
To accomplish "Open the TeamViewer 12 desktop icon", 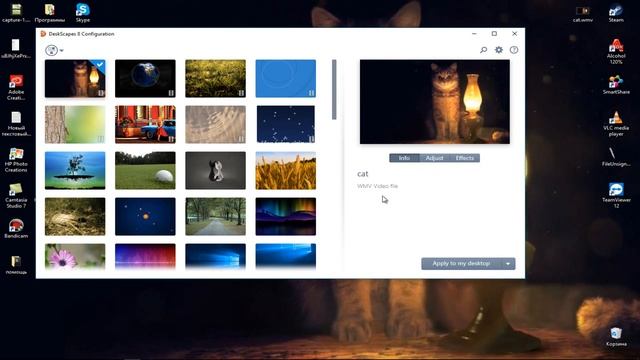I will 616,195.
